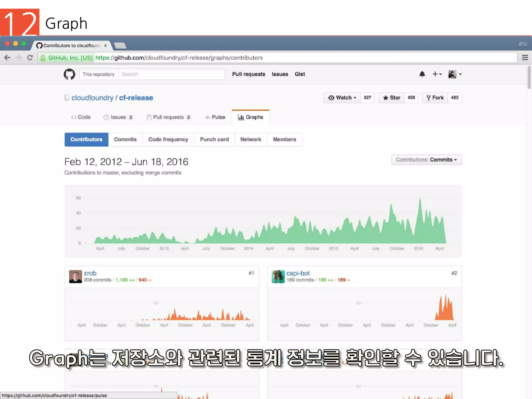Close the Contributors browser tab
This screenshot has height=399, width=532.
[105, 45]
